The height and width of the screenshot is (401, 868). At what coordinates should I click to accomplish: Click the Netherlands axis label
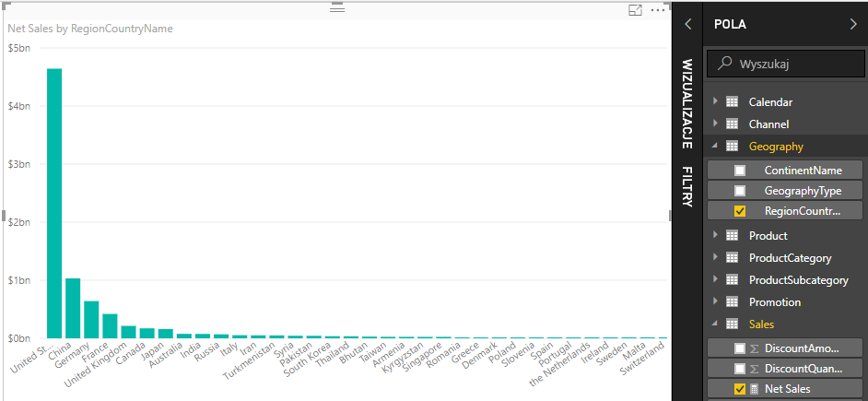click(558, 363)
